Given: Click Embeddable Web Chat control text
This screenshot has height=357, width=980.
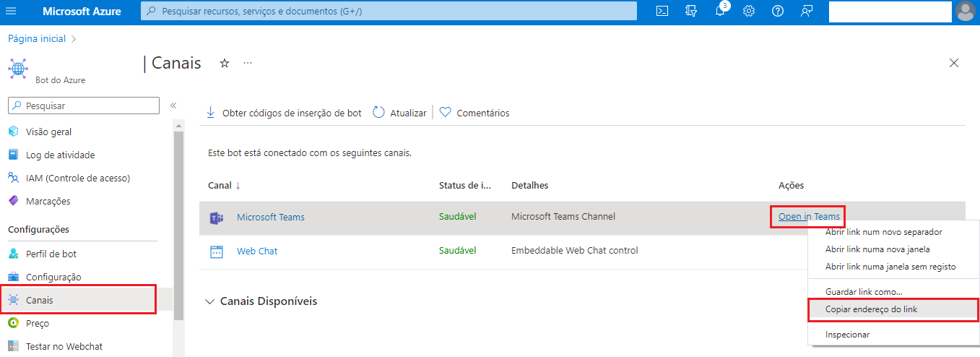Looking at the screenshot, I should coord(575,250).
